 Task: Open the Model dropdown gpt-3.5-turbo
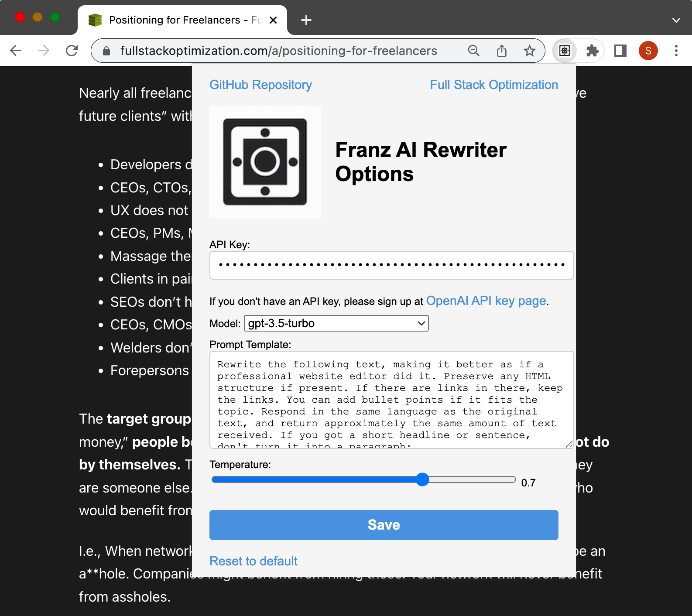(336, 323)
